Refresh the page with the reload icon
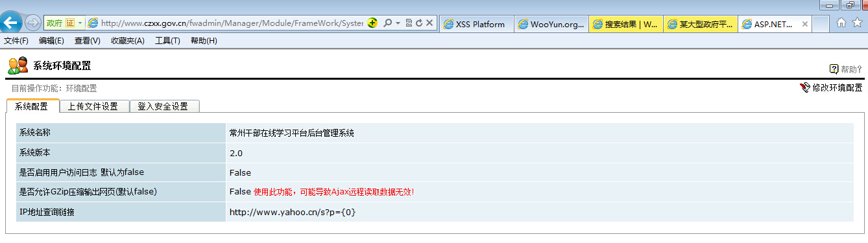The image size is (868, 243). pyautogui.click(x=419, y=23)
